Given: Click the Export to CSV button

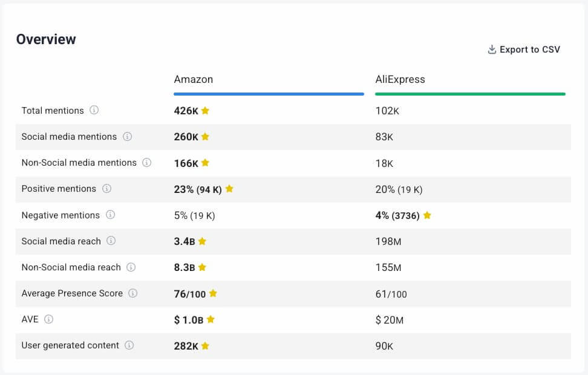Looking at the screenshot, I should point(529,50).
